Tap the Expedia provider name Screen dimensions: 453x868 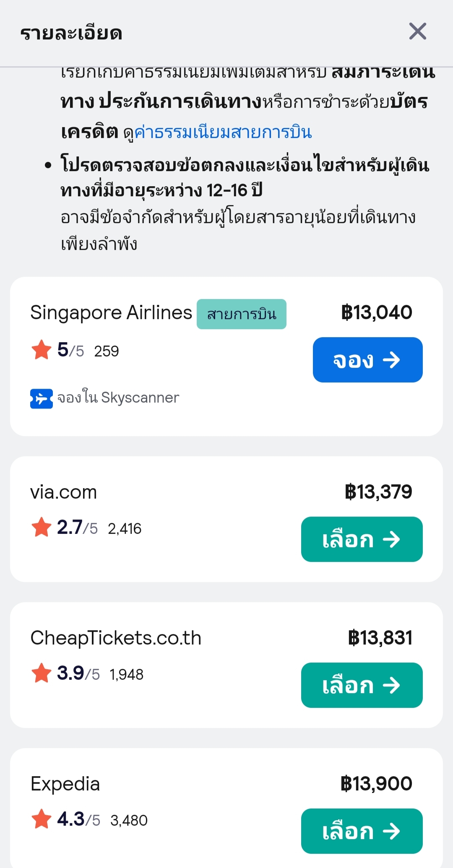[65, 784]
